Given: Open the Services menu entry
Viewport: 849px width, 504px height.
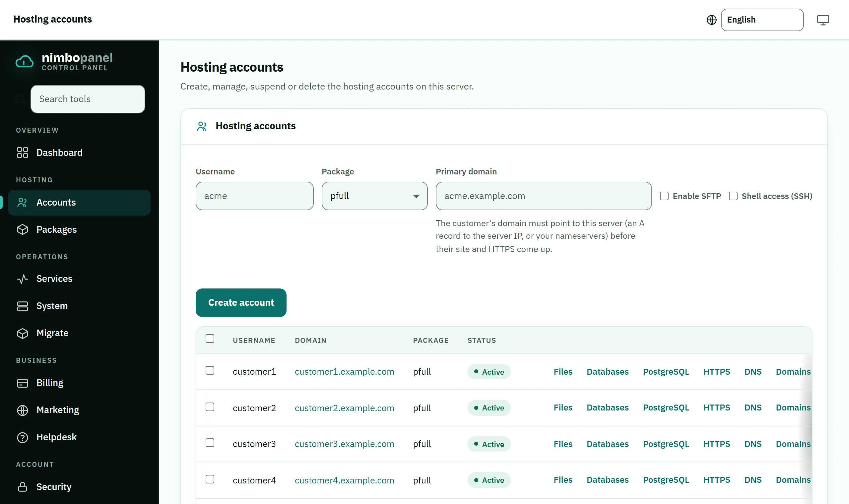Looking at the screenshot, I should point(79,279).
